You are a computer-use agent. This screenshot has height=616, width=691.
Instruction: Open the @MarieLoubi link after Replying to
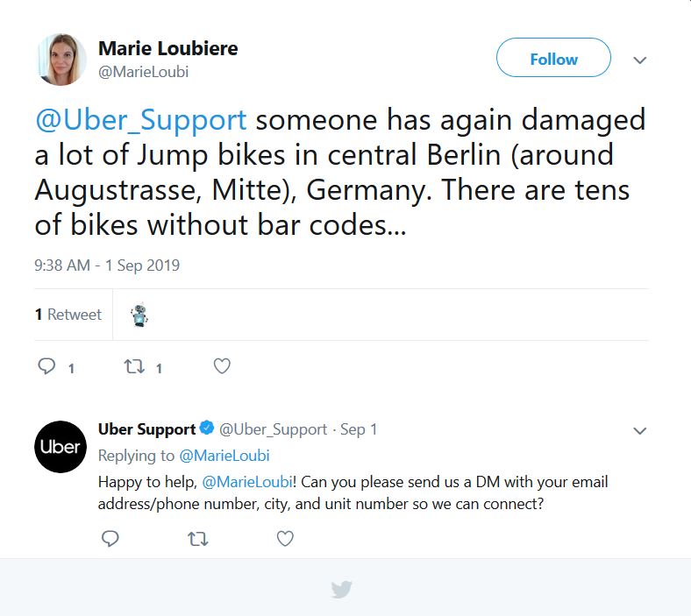pyautogui.click(x=224, y=456)
